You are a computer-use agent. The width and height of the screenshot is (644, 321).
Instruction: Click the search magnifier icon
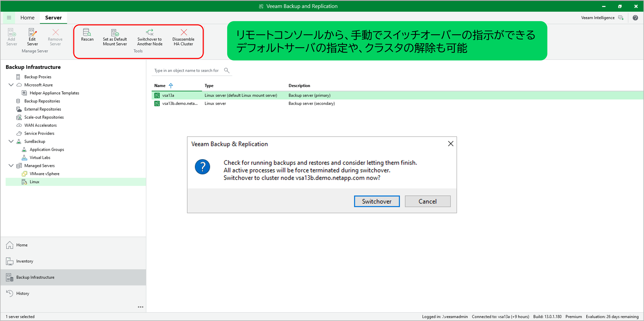[x=226, y=70]
